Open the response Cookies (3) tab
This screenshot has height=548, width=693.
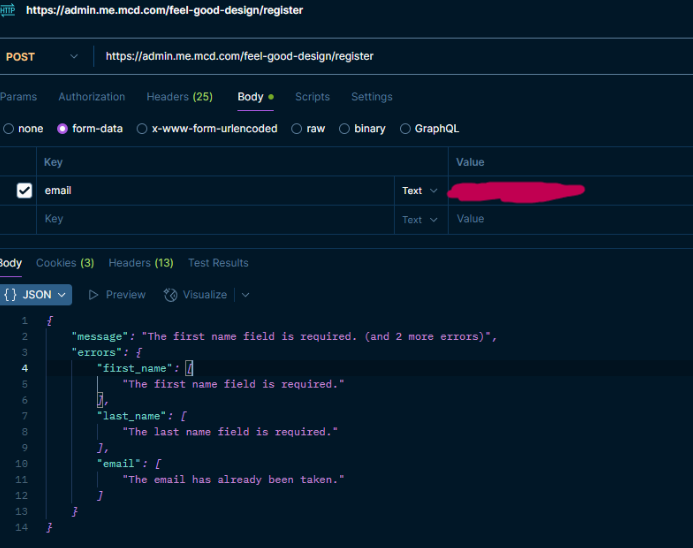pyautogui.click(x=65, y=263)
